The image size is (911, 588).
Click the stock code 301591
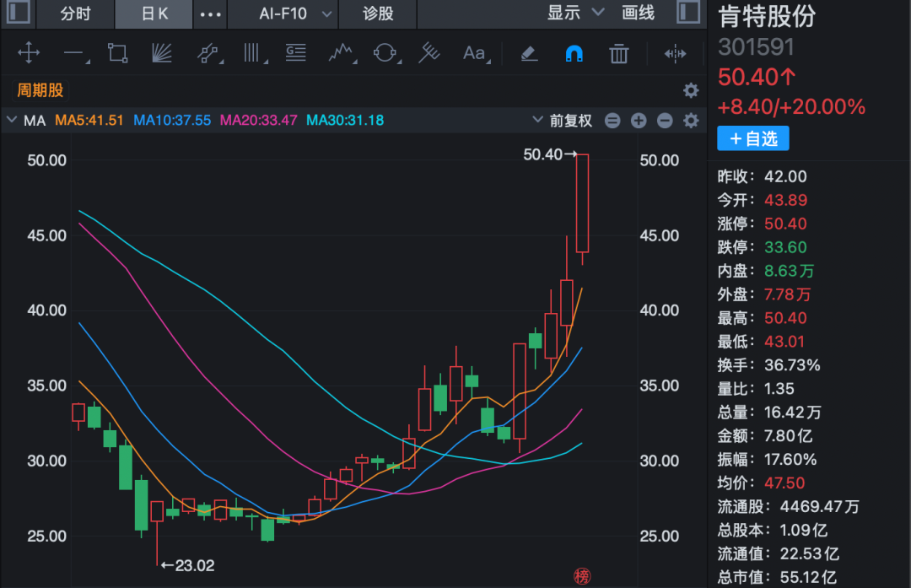pos(756,47)
